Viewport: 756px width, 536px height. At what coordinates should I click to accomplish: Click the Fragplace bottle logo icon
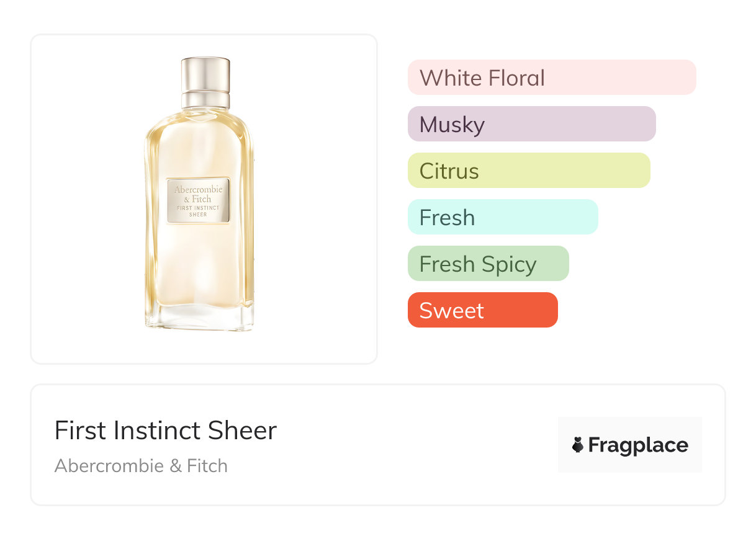578,445
